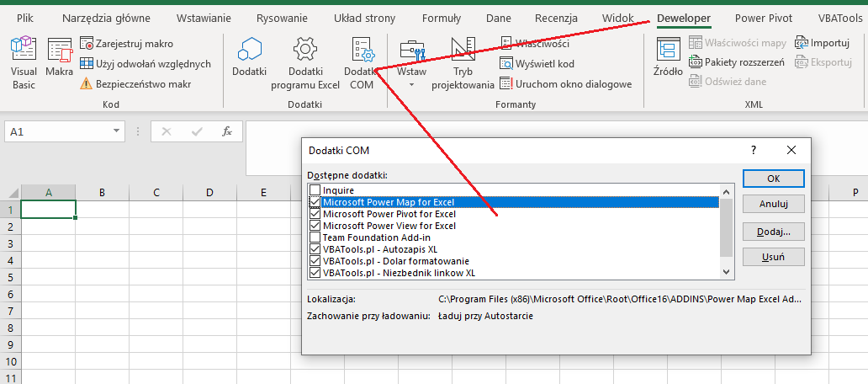Check the Inquire add-in checkbox
Screen dimensions: 868x384
315,190
